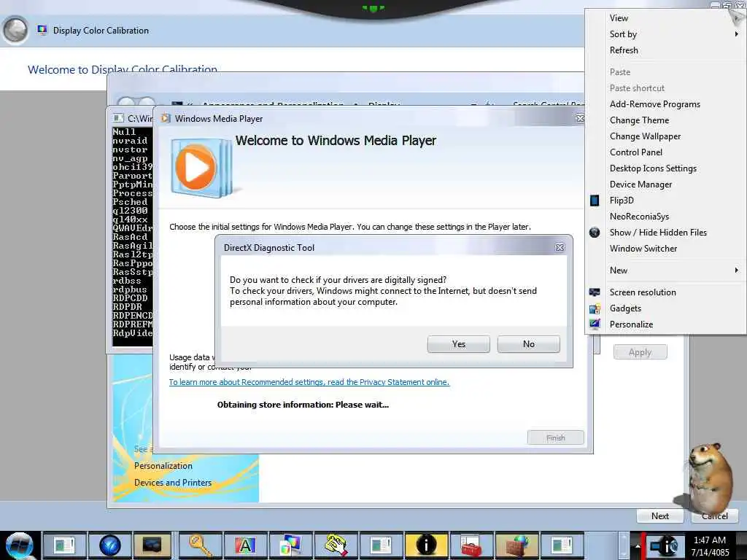
Task: Click the greyed Apply button
Action: tap(640, 352)
